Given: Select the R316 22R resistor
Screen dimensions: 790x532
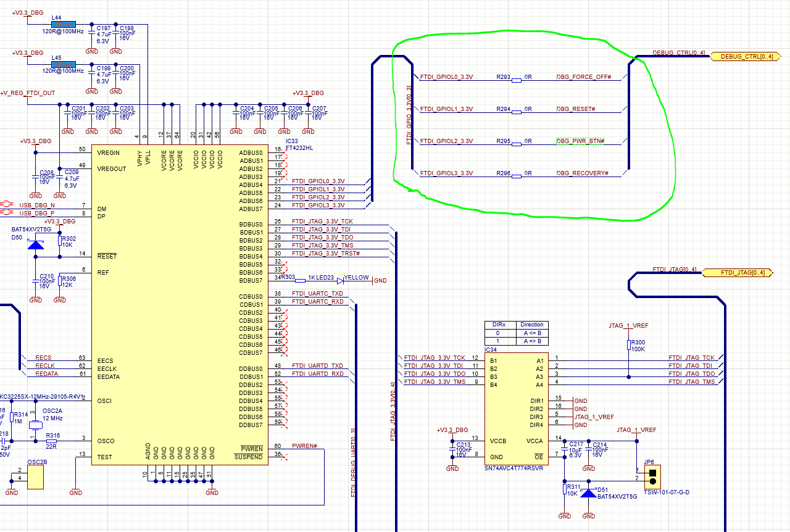Looking at the screenshot, I should (x=52, y=441).
